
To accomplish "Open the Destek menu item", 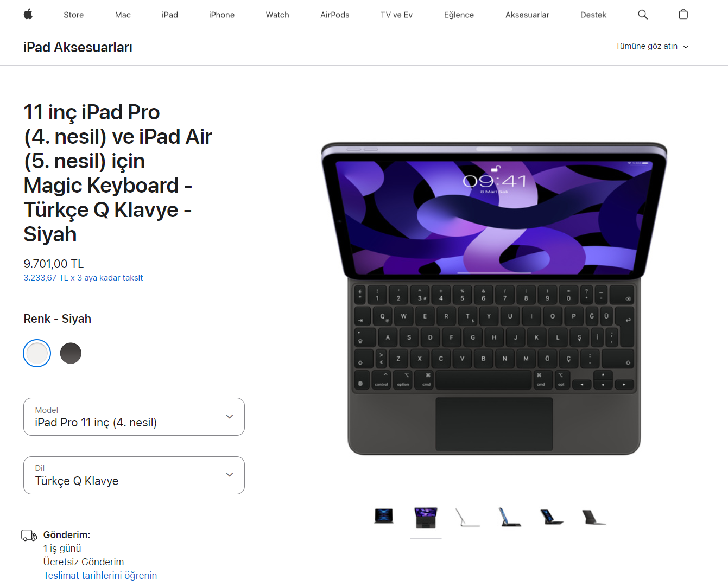I will tap(593, 15).
